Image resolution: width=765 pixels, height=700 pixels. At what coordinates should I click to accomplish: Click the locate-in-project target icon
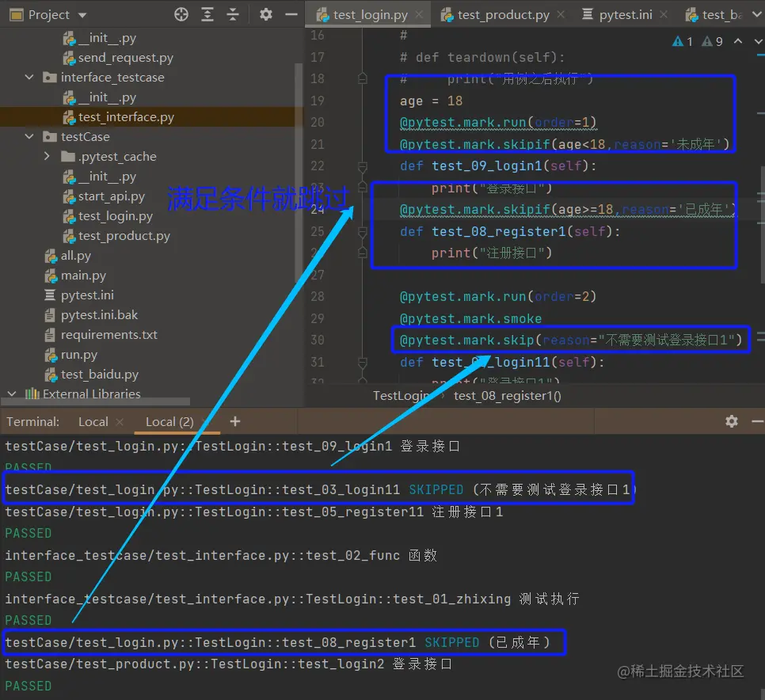(x=181, y=14)
